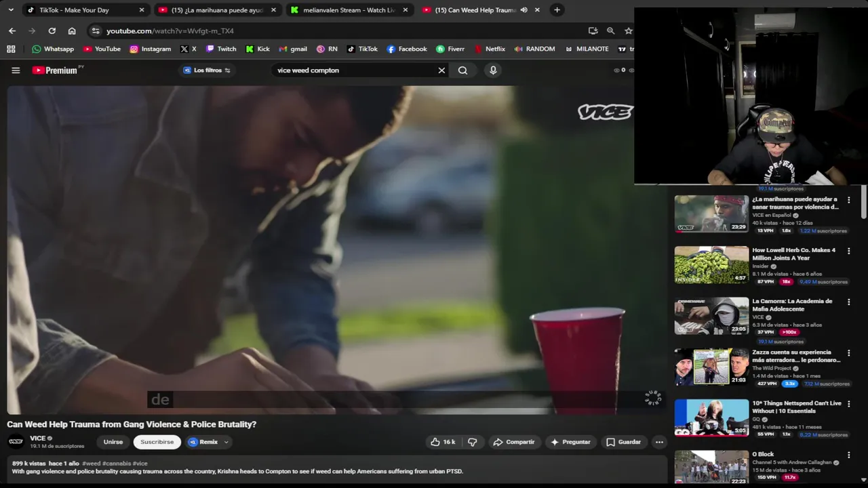Click the subscribe watermark on video corner
This screenshot has width=868, height=488.
652,398
